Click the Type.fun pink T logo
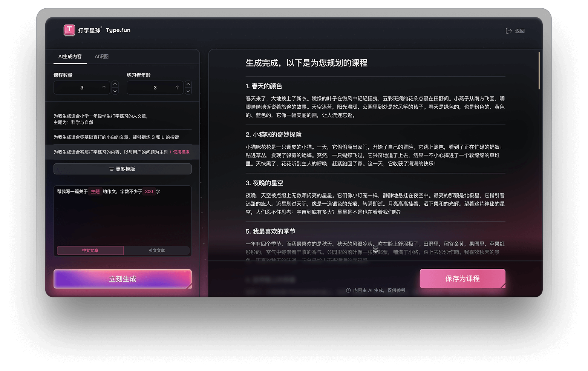The width and height of the screenshot is (588, 371). tap(69, 30)
